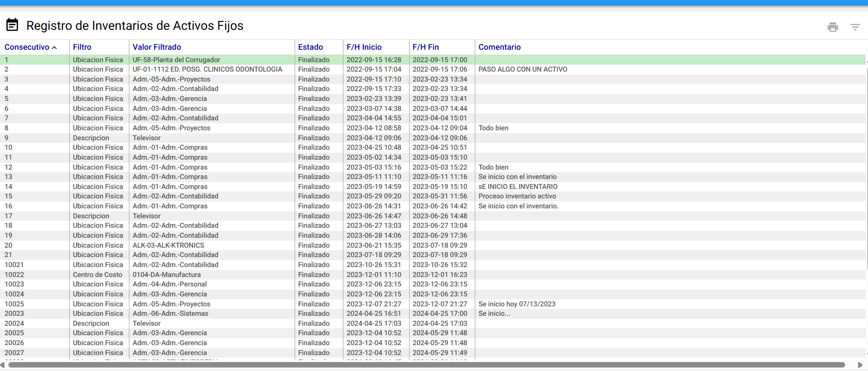Select consecutivo 10024 cell
The image size is (868, 371).
(x=14, y=294)
